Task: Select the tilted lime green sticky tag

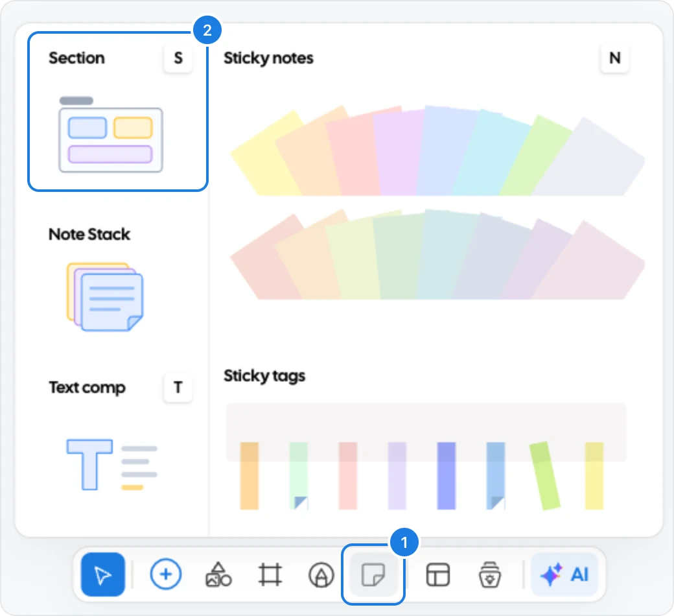Action: (545, 475)
